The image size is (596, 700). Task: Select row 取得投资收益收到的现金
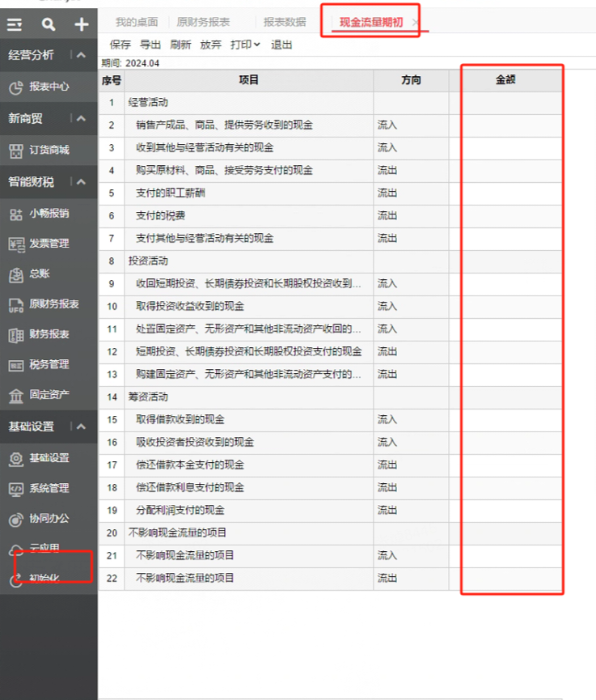click(x=331, y=307)
